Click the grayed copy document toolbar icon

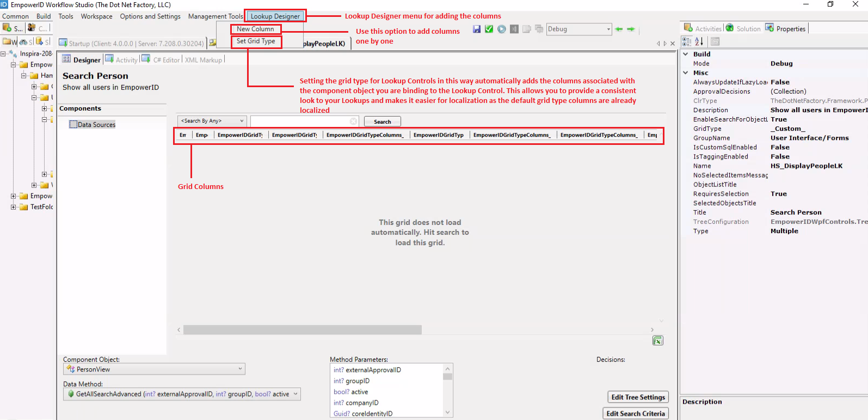pyautogui.click(x=526, y=29)
